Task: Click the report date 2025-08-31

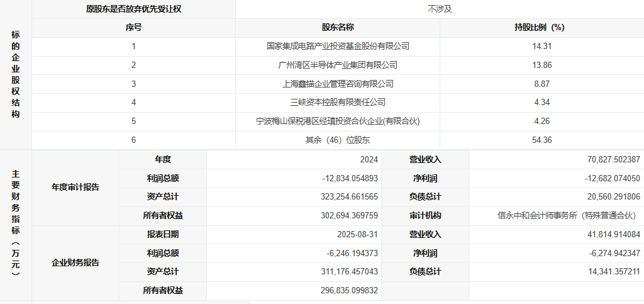Action: click(358, 234)
